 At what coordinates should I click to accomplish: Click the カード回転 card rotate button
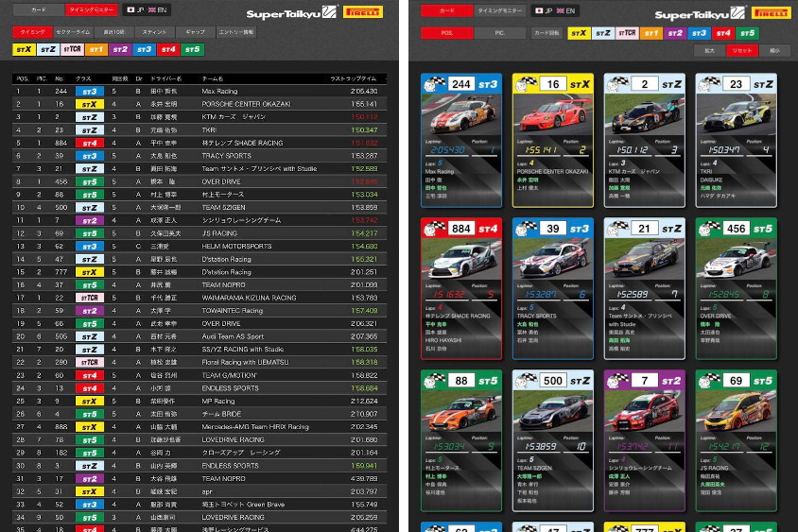546,32
